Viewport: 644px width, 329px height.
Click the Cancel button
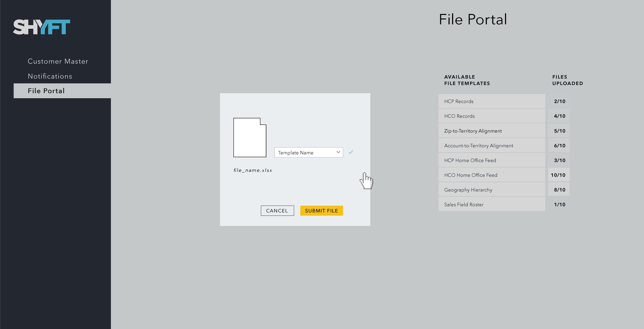coord(277,210)
